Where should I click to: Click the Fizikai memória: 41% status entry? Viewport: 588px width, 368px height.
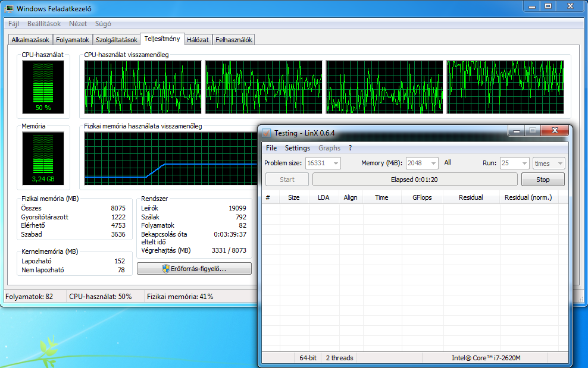(x=180, y=297)
